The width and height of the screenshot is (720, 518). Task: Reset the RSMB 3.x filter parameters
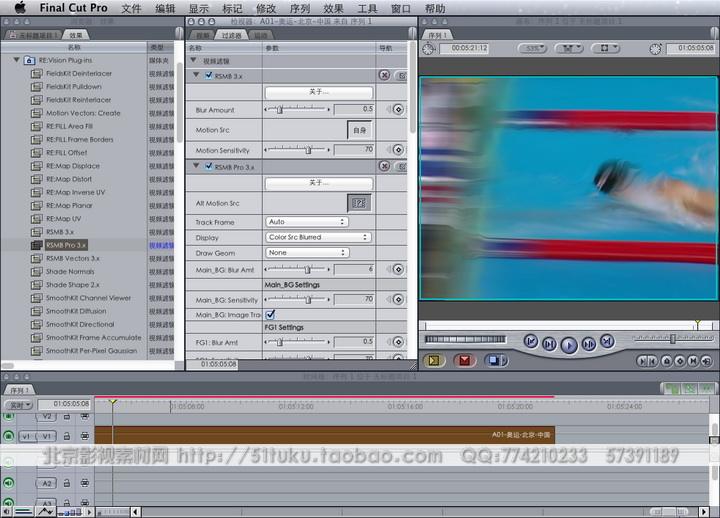tap(384, 75)
